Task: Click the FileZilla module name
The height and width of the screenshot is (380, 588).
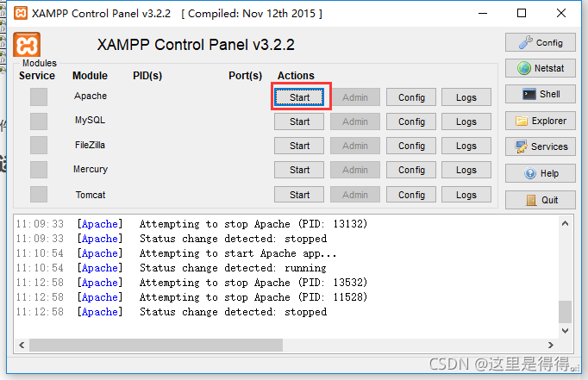Action: point(90,145)
